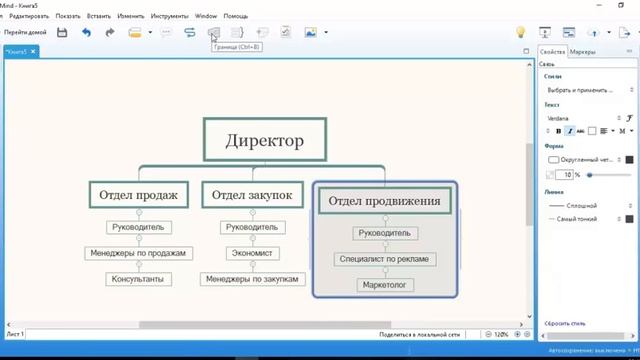Minimize the properties panel
Screen dimensions: 640x360
tap(629, 51)
